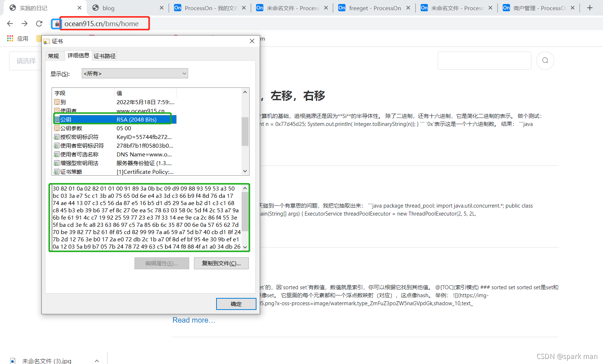
Task: Click the 'Read more…' link
Action: coord(194,320)
